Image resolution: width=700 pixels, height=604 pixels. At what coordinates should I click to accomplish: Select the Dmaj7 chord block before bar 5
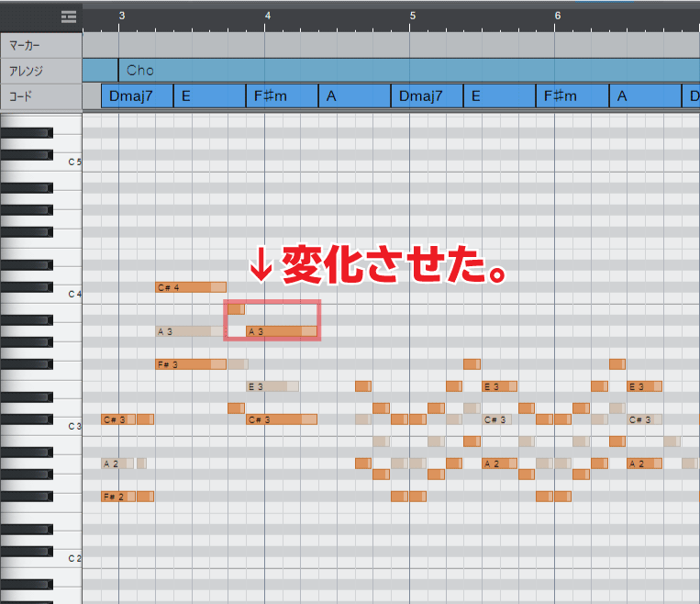[427, 96]
